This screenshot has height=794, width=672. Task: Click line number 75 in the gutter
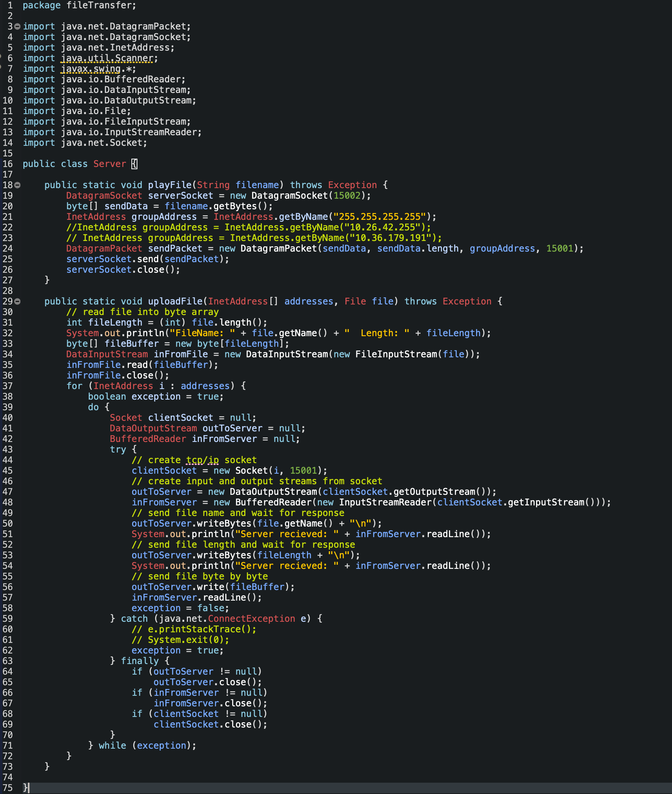point(8,788)
